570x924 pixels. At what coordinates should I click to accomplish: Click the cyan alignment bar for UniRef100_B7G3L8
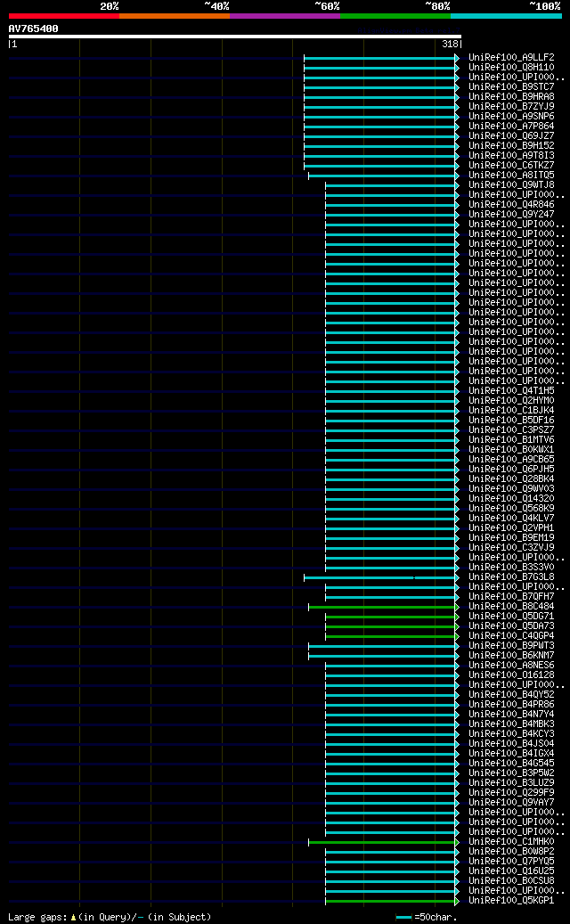click(380, 577)
